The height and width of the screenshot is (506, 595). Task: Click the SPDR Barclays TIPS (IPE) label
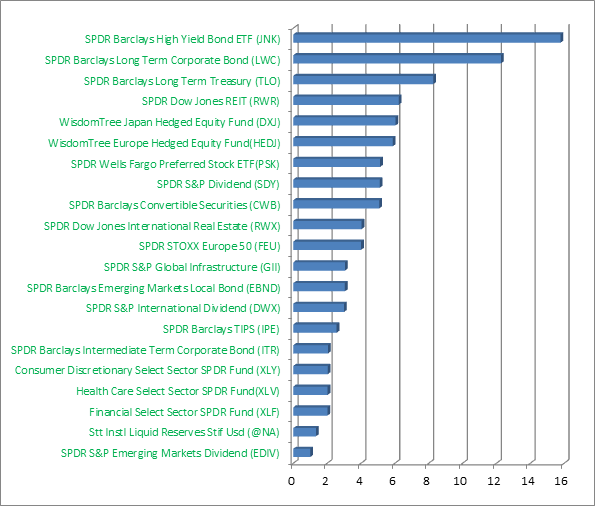(x=221, y=329)
